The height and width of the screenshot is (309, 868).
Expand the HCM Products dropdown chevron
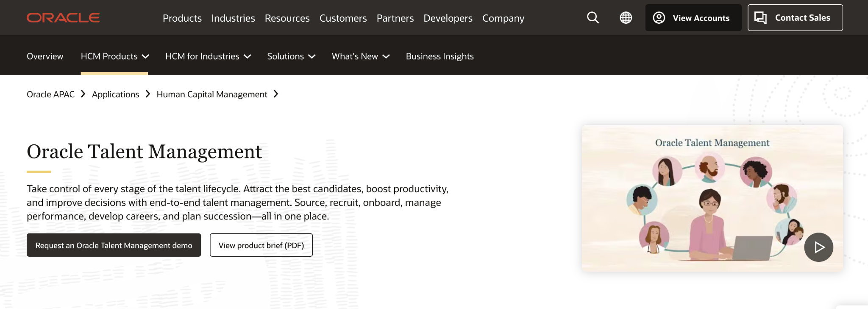click(145, 56)
